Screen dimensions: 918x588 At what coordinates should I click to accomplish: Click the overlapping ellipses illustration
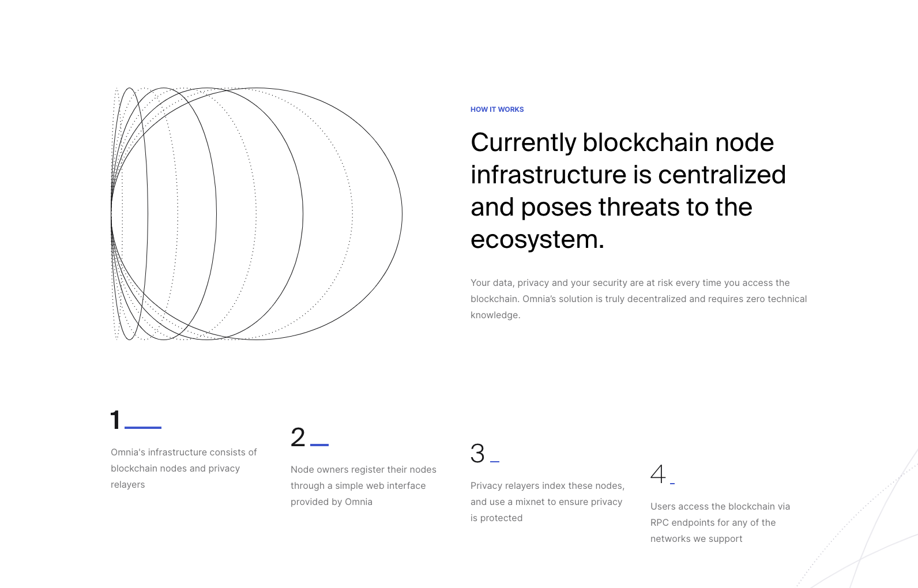(257, 214)
